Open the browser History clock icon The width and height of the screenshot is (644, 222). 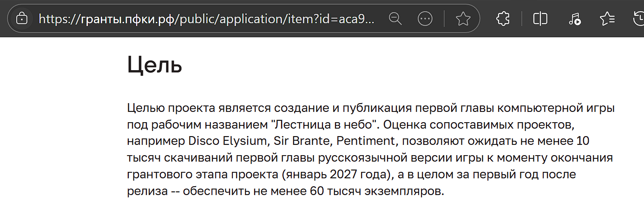(639, 19)
